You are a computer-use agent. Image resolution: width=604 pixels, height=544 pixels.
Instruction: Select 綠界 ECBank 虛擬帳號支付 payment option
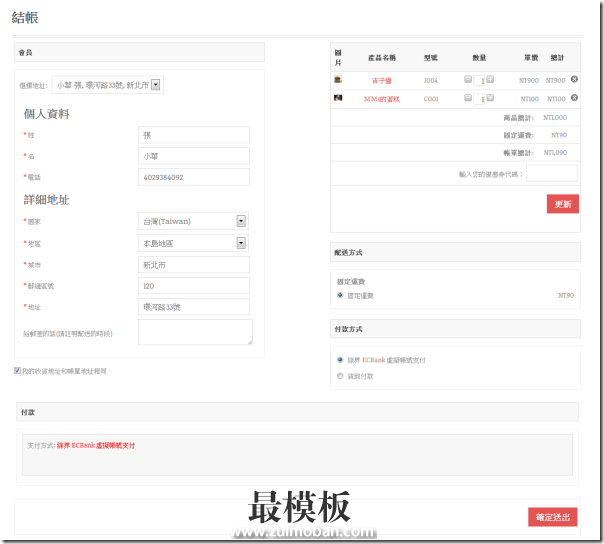click(340, 359)
